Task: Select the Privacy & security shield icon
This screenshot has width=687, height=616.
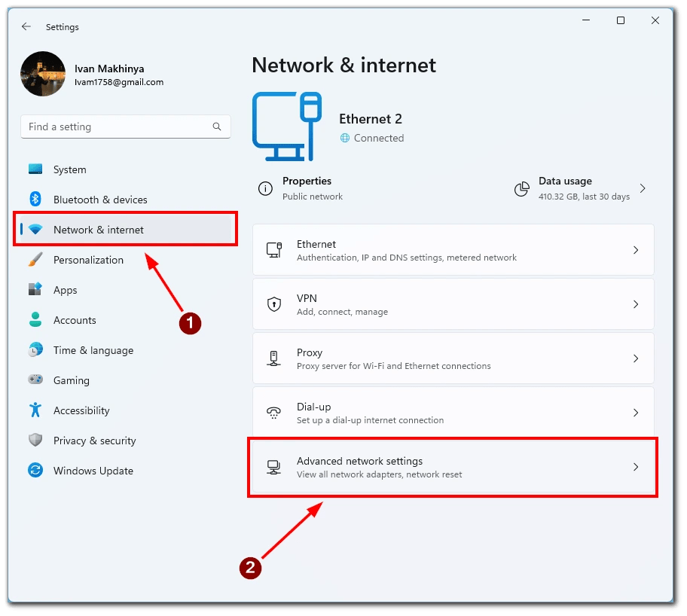Action: pos(35,440)
